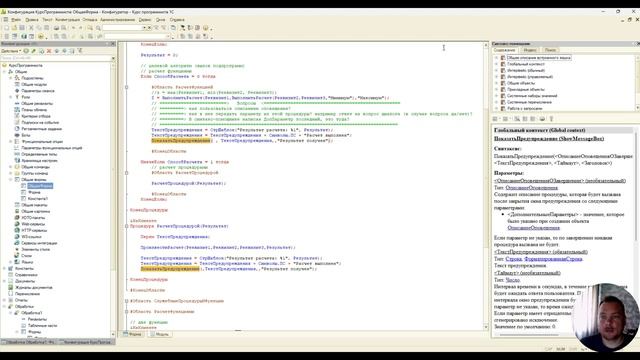
Task: Collapse the РасчетФункцией code region marker
Action: [x=127, y=87]
